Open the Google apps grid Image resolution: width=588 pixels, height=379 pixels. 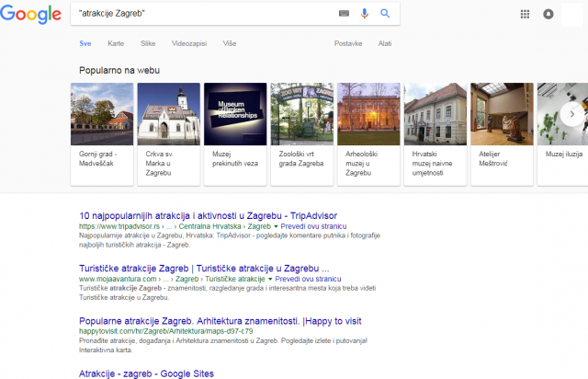click(526, 14)
